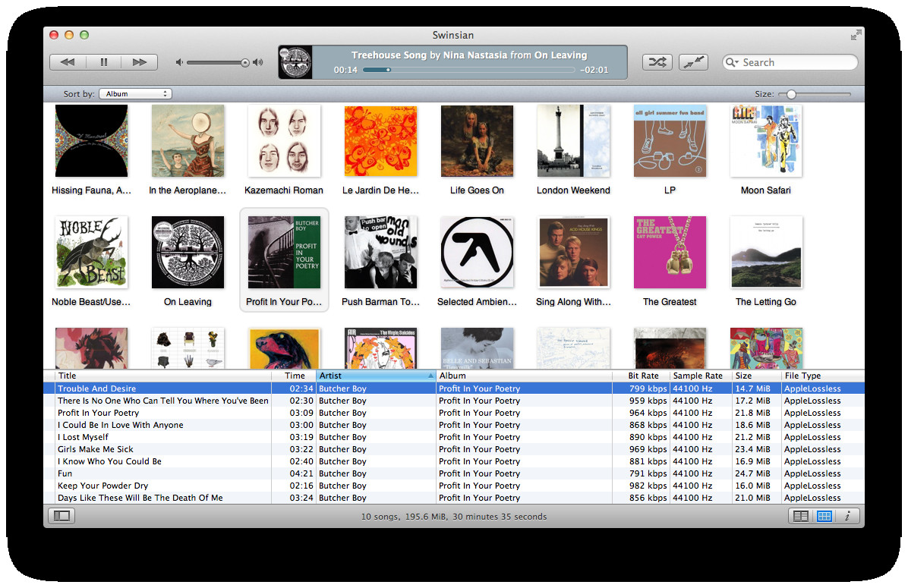Select the Noble Beast album cover
Viewport: 908px width, 588px height.
coord(92,253)
